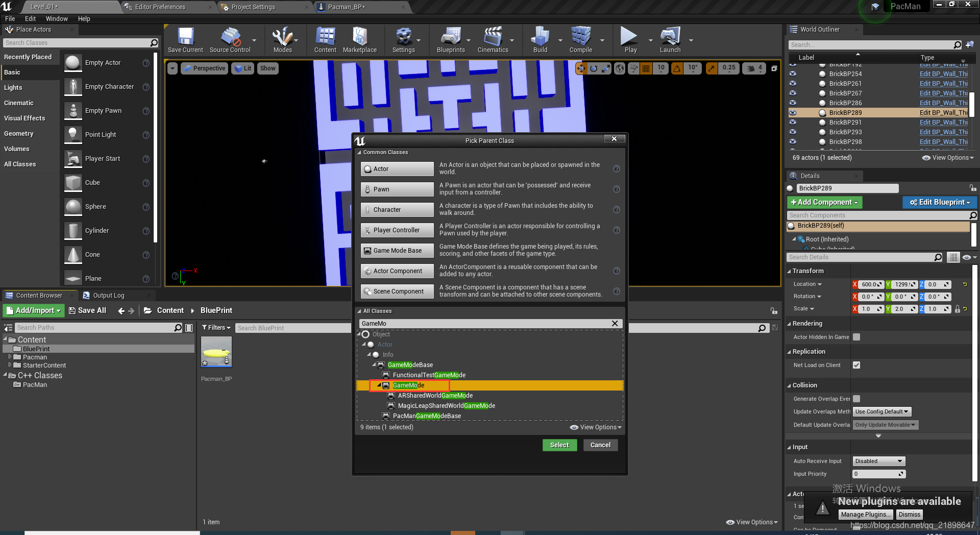This screenshot has width=980, height=535.
Task: Open the File menu
Action: pyautogui.click(x=10, y=19)
